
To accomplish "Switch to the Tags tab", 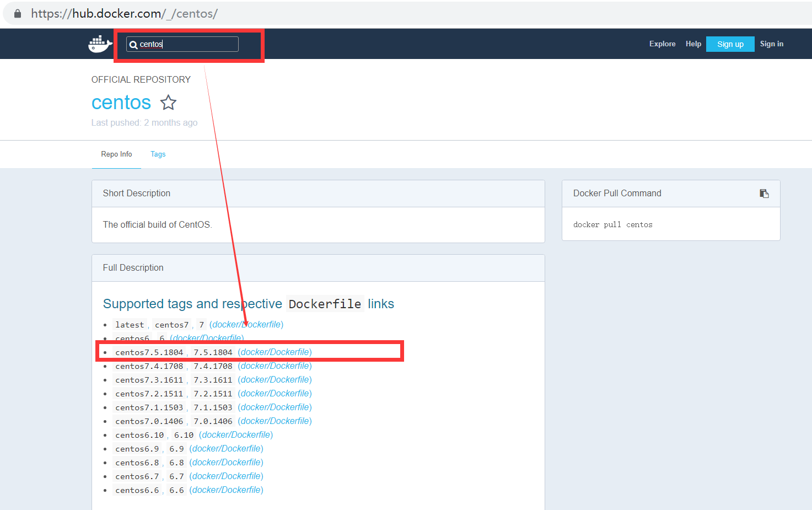I will 158,154.
